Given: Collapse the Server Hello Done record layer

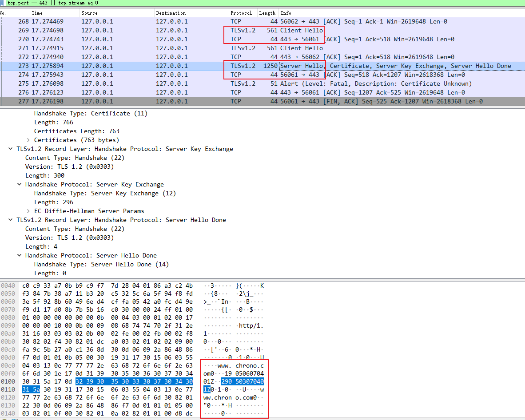Looking at the screenshot, I should (x=11, y=220).
